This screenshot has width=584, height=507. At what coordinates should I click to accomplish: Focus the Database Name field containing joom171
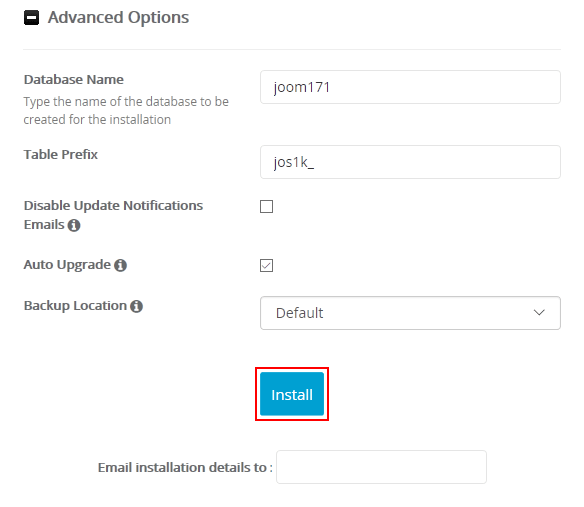click(x=410, y=87)
